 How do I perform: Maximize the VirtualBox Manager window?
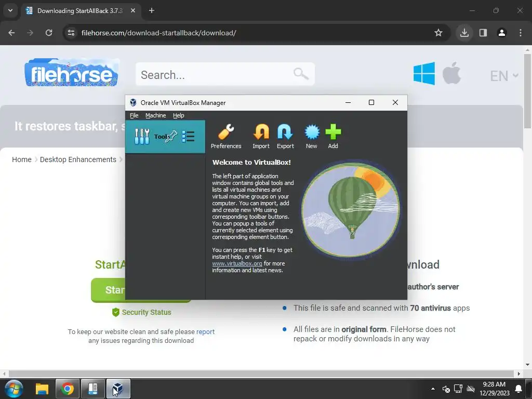[371, 102]
